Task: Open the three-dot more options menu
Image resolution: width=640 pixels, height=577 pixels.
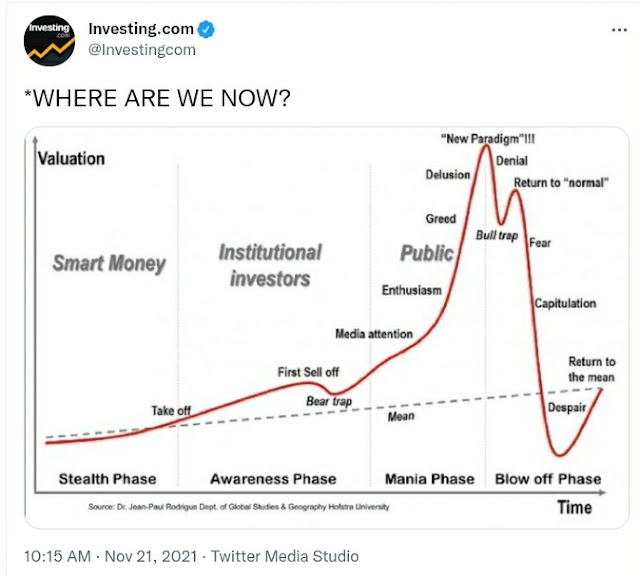Action: point(619,30)
